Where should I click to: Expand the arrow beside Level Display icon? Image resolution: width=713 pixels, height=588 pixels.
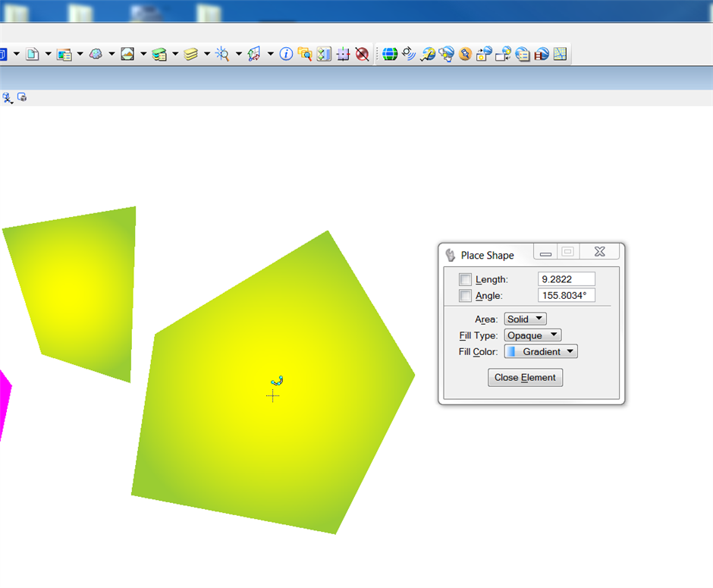point(207,54)
